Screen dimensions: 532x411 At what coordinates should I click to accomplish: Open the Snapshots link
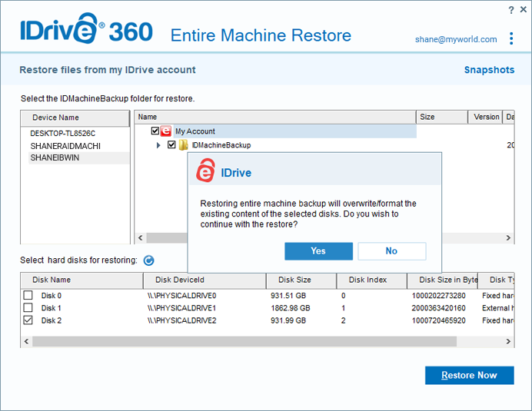coord(489,70)
